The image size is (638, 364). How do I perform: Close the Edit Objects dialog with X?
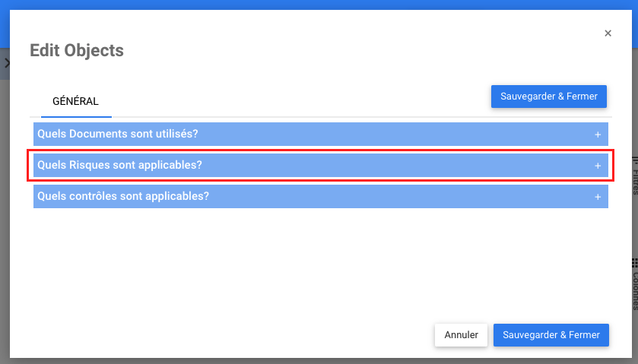608,33
